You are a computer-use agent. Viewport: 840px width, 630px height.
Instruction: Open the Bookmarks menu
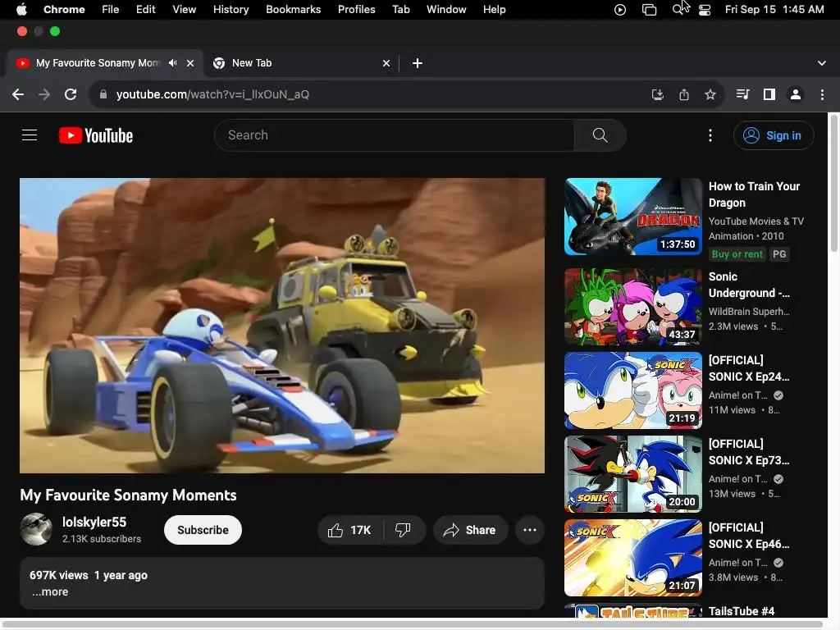pyautogui.click(x=293, y=10)
